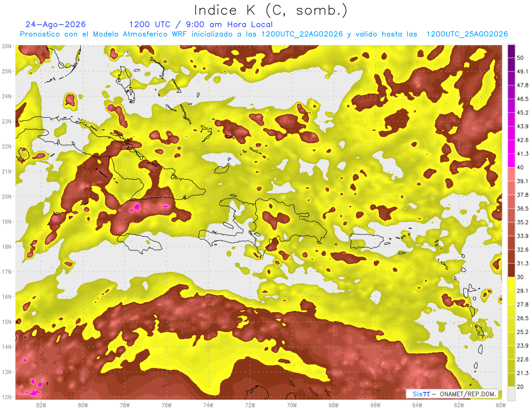Click colorbar value 32.6

click(x=523, y=250)
